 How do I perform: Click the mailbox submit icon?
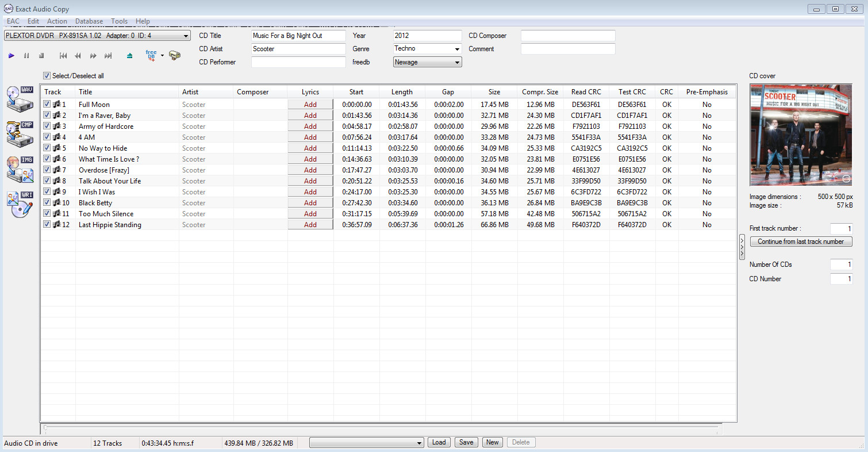tap(175, 56)
